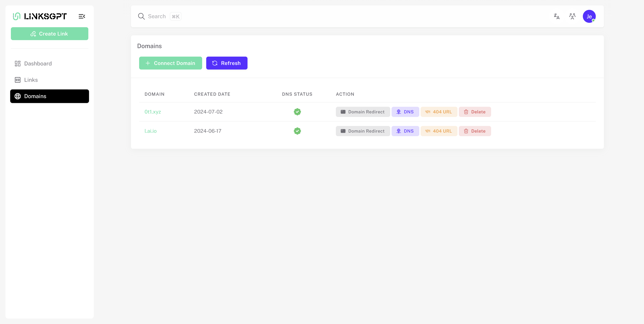
Task: Open the 0t1.xyz domain link
Action: click(x=153, y=112)
